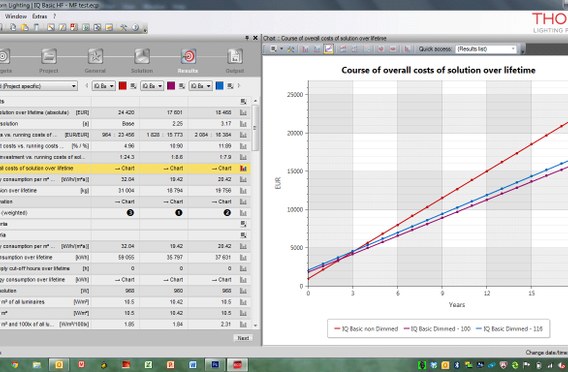Viewport: 568px width, 372px height.
Task: Open second IQ Ba solution dropdown beside purple swatch
Action: tap(152, 86)
